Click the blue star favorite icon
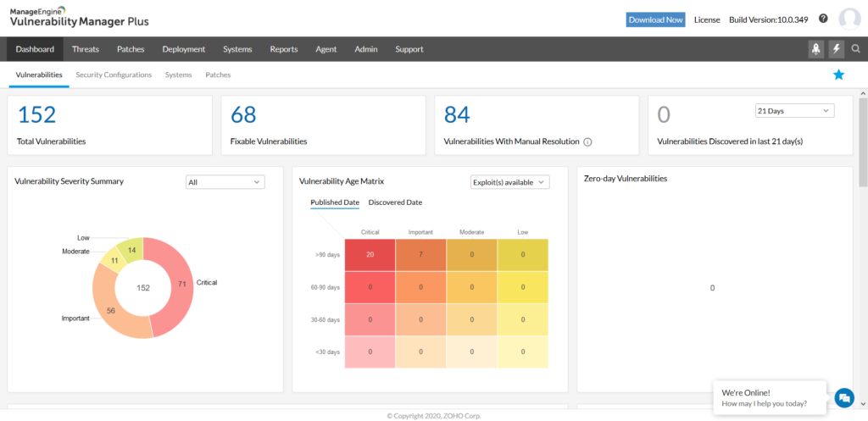 pos(838,75)
